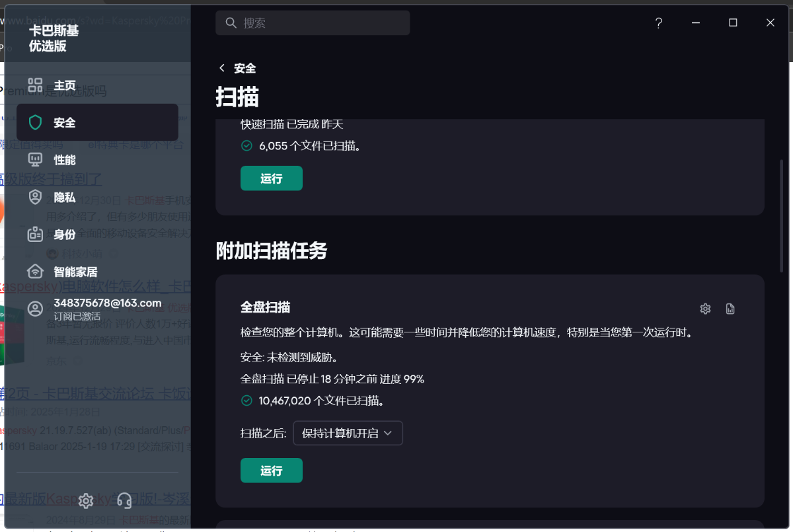
Task: Click the 扫描 page title
Action: point(237,97)
